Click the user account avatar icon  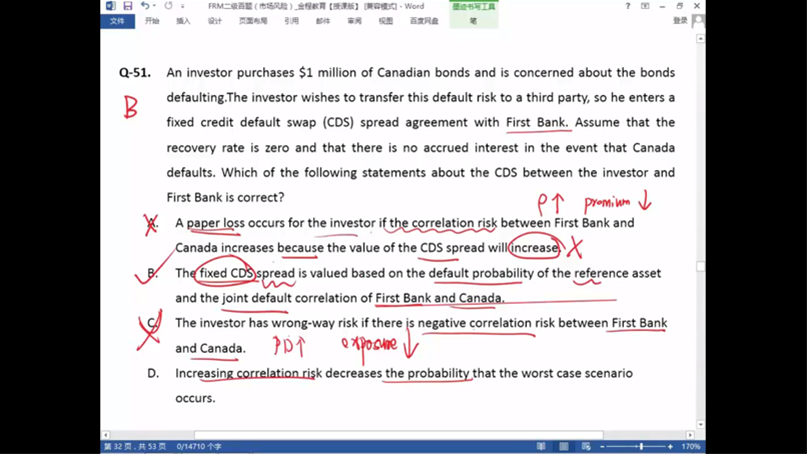point(697,20)
